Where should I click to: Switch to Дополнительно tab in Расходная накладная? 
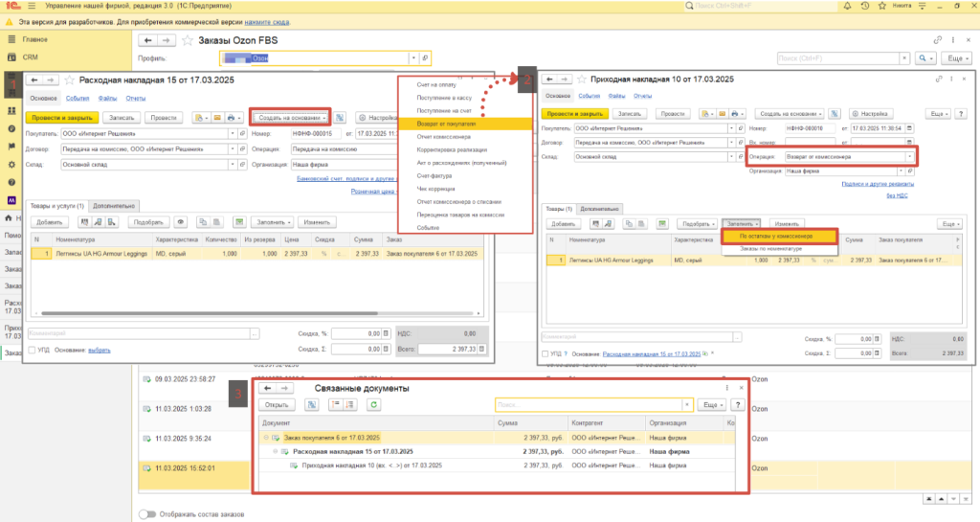click(x=113, y=206)
